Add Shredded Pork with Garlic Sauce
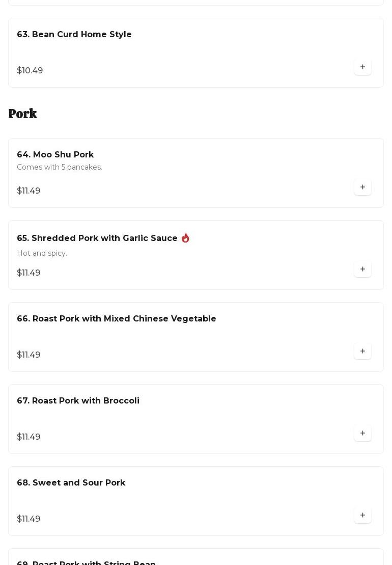This screenshot has height=565, width=392. click(362, 269)
